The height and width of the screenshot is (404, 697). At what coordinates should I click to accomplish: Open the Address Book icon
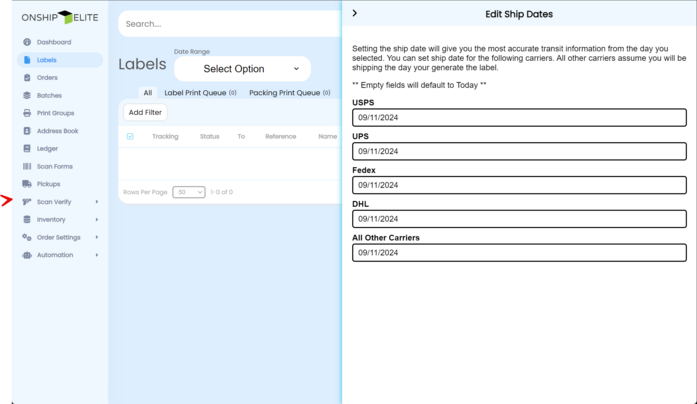pyautogui.click(x=27, y=131)
